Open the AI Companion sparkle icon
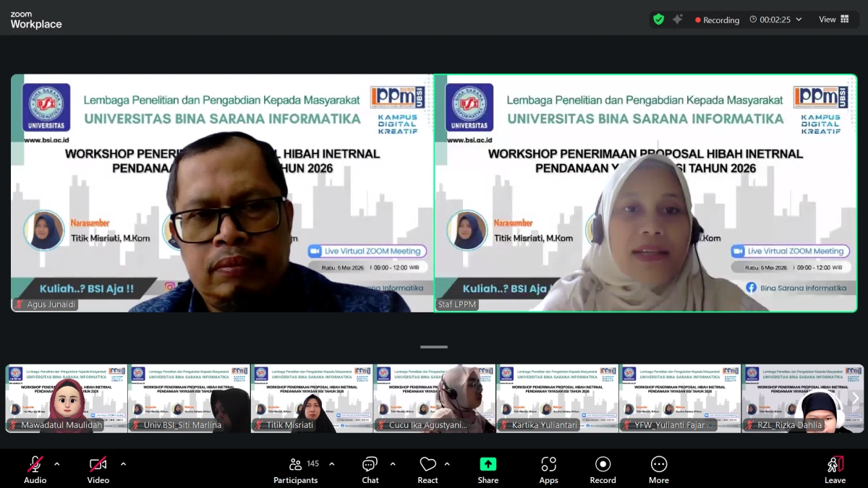This screenshot has width=868, height=488. point(678,20)
